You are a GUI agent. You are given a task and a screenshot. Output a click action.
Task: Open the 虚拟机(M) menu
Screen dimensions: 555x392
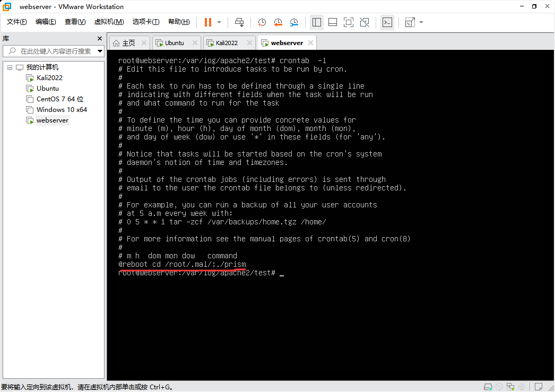[109, 22]
